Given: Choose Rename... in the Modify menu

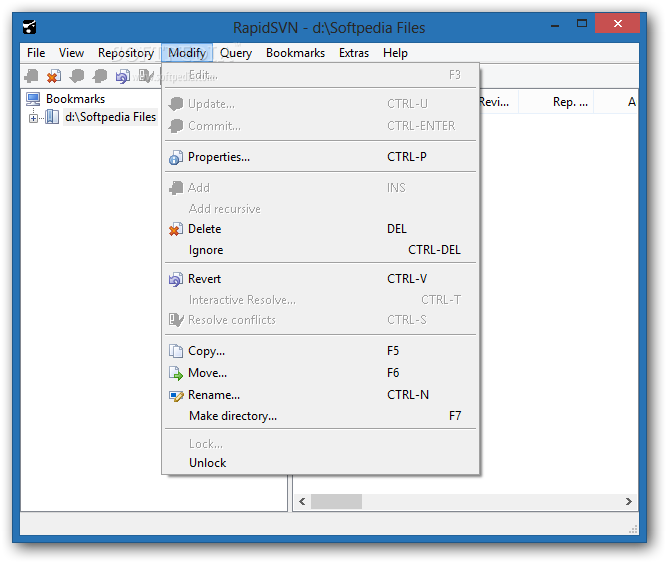Looking at the screenshot, I should [x=320, y=395].
